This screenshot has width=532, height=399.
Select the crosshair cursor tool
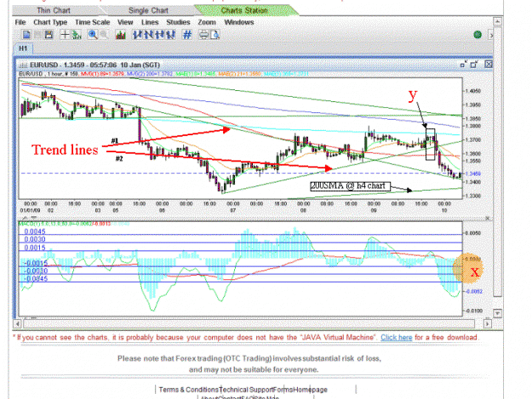(65, 35)
